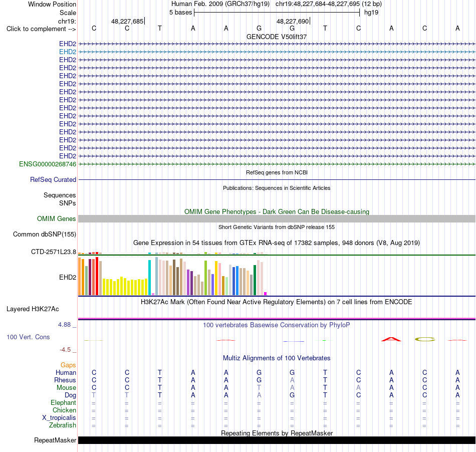This screenshot has width=476, height=452.
Task: Click the olive 'C' conservation logo letter
Action: 425,339
